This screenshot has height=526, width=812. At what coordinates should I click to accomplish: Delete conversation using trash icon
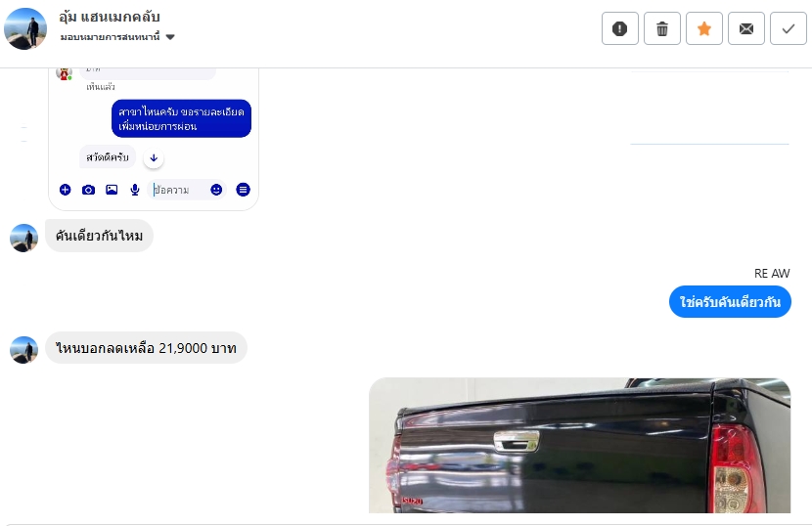pos(661,28)
